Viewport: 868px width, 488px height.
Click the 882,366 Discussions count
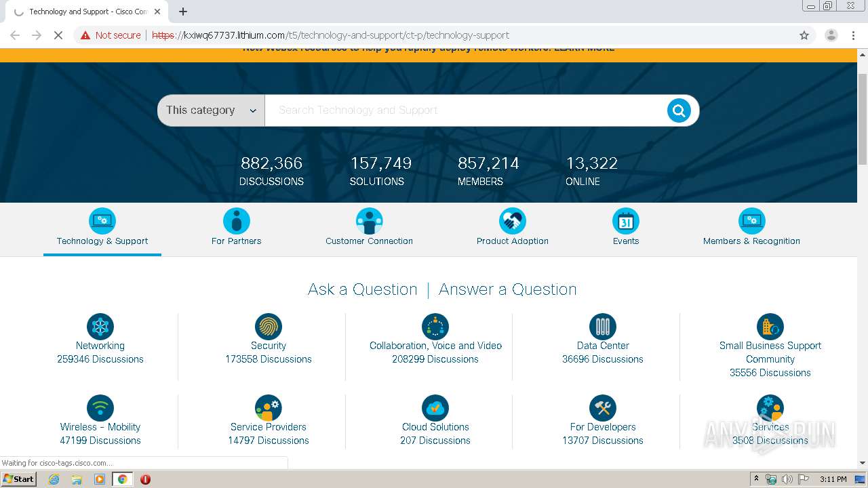(x=271, y=163)
